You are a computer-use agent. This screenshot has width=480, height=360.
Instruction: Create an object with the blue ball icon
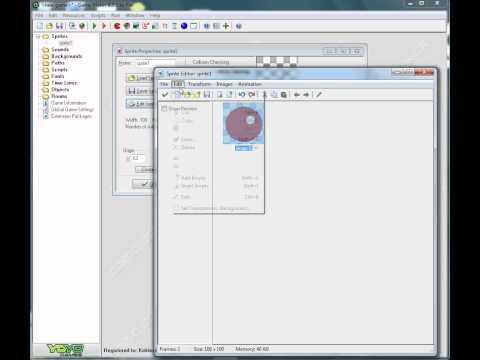tap(184, 26)
